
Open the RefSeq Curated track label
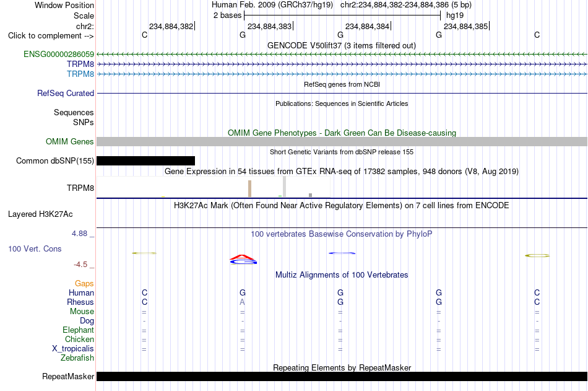[x=66, y=93]
